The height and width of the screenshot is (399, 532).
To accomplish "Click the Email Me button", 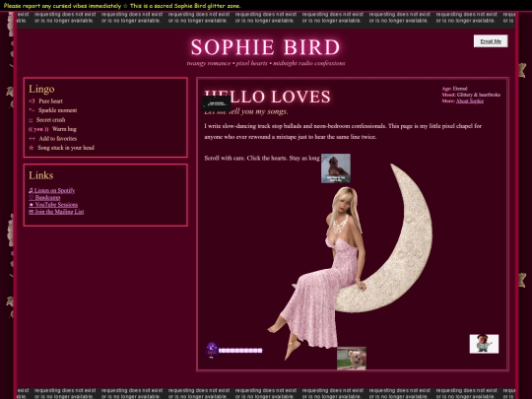I will click(491, 41).
